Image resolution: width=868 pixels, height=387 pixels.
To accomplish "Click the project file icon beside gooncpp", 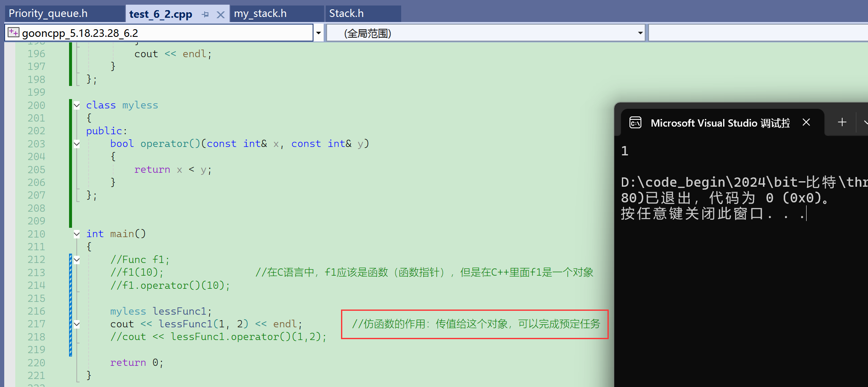I will point(14,33).
